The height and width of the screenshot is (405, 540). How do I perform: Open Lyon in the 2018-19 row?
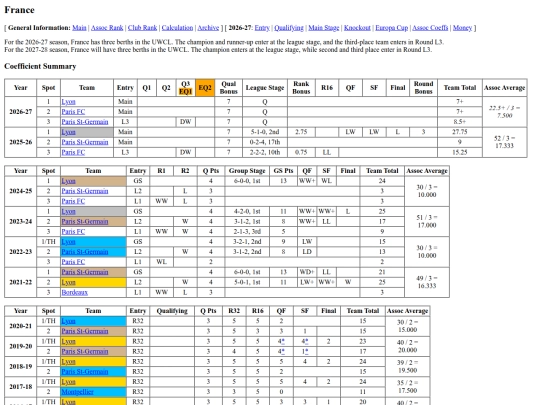[69, 362]
